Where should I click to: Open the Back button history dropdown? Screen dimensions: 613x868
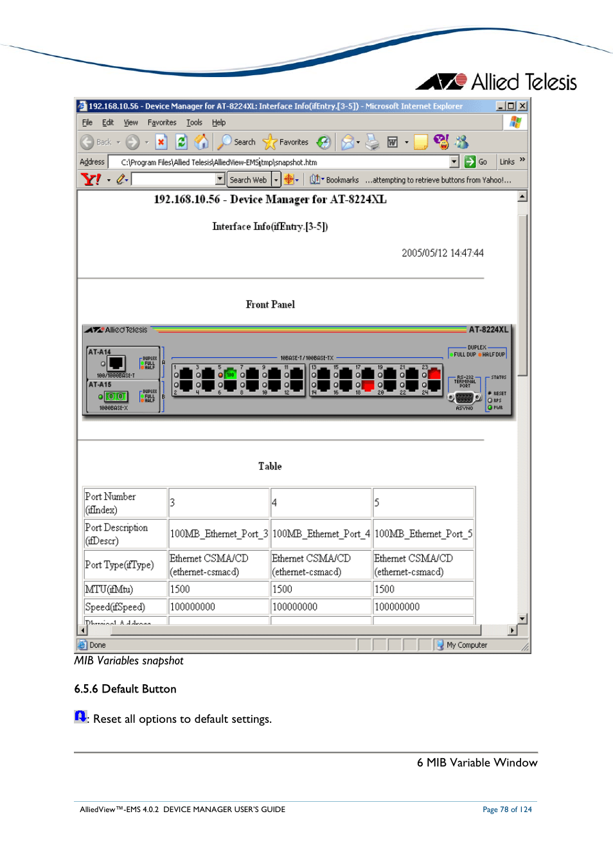point(118,142)
